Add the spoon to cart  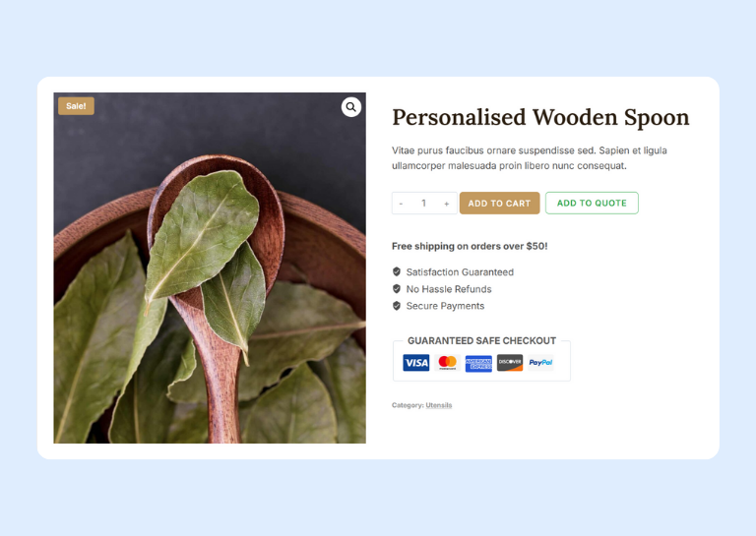click(x=499, y=204)
